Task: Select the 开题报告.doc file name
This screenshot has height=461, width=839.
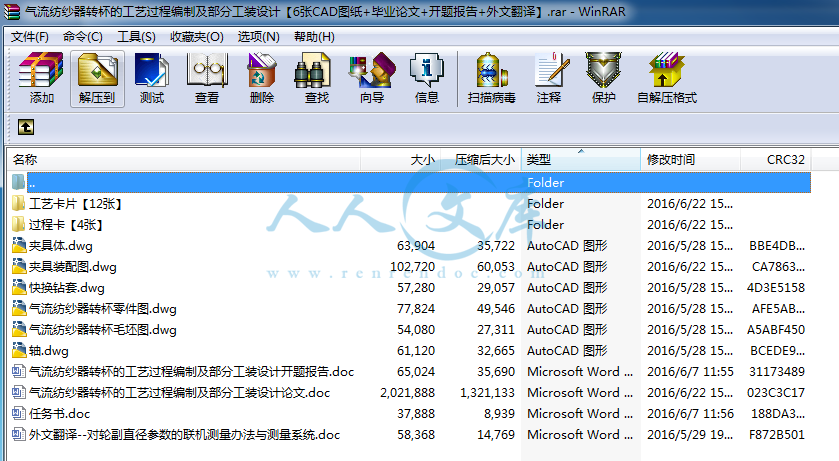Action: [x=192, y=372]
